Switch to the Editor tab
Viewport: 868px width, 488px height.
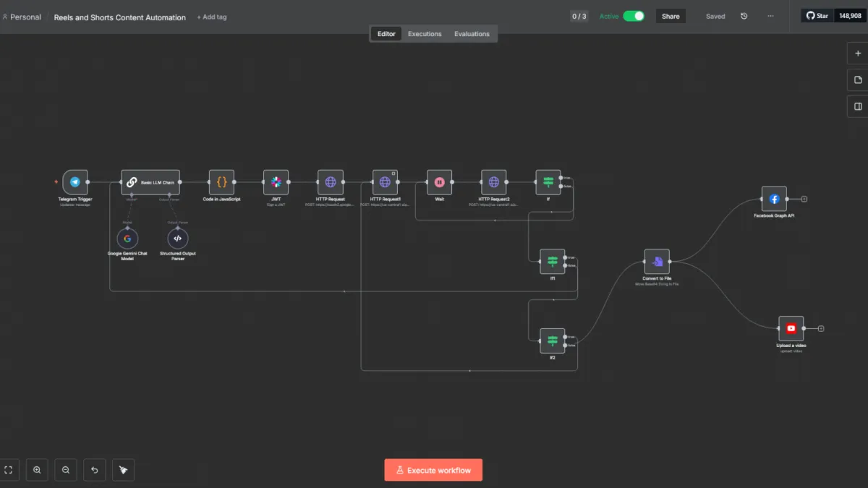(x=386, y=34)
